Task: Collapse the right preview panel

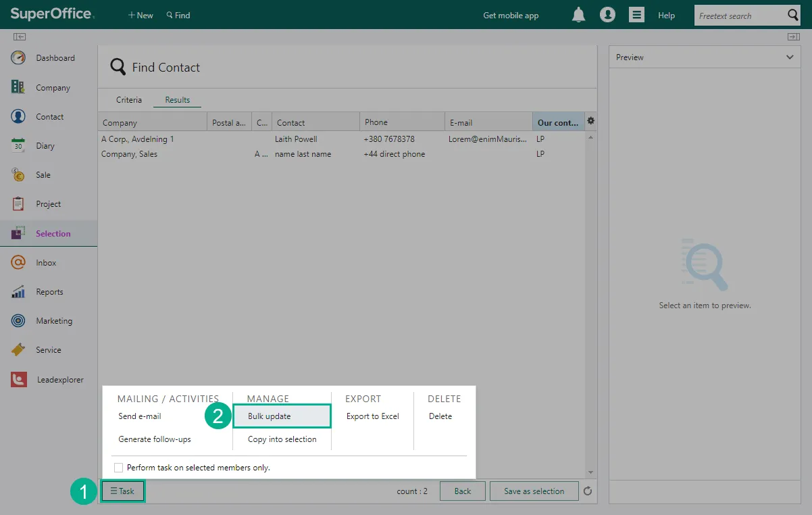Action: 793,36
